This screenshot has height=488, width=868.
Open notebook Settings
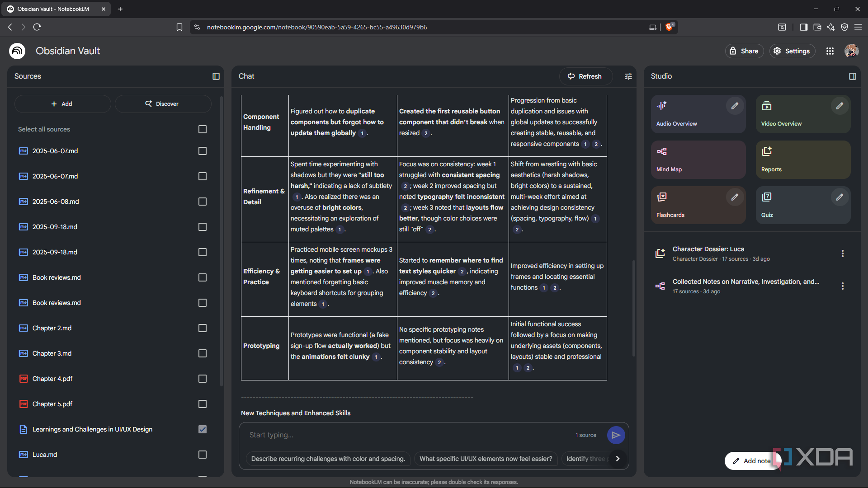[792, 51]
